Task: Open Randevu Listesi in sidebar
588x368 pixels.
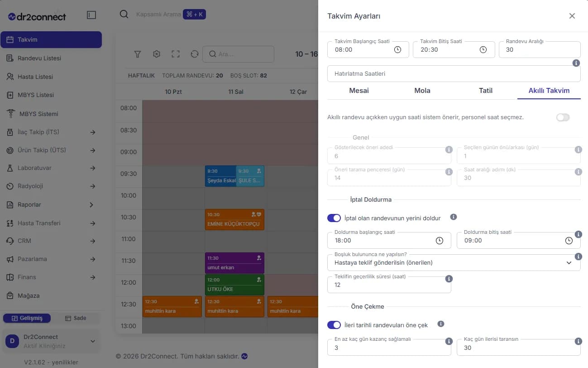Action: (51, 58)
